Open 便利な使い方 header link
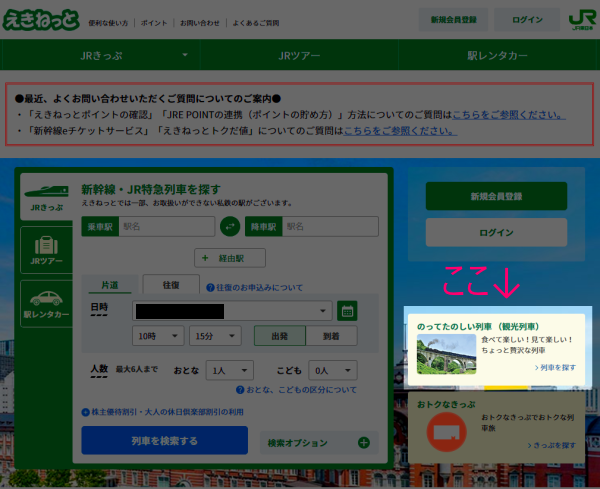This screenshot has width=600, height=489. (108, 23)
